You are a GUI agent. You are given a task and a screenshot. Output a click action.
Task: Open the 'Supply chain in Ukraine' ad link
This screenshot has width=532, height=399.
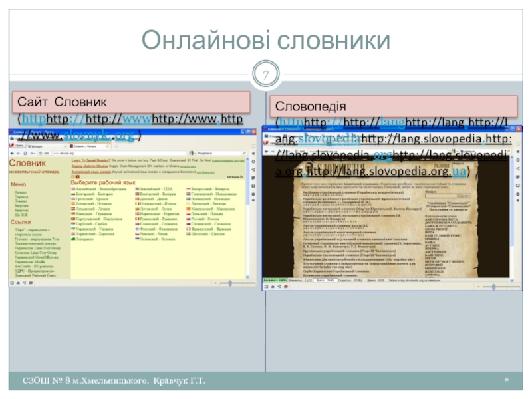click(x=90, y=166)
